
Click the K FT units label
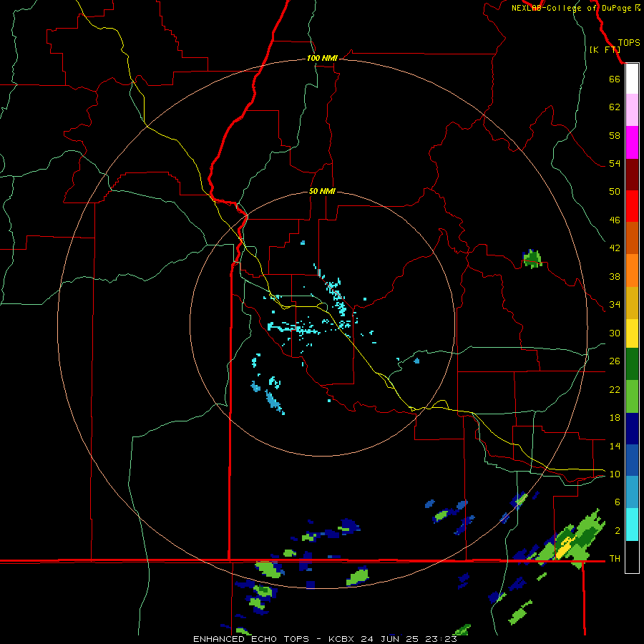tap(605, 49)
